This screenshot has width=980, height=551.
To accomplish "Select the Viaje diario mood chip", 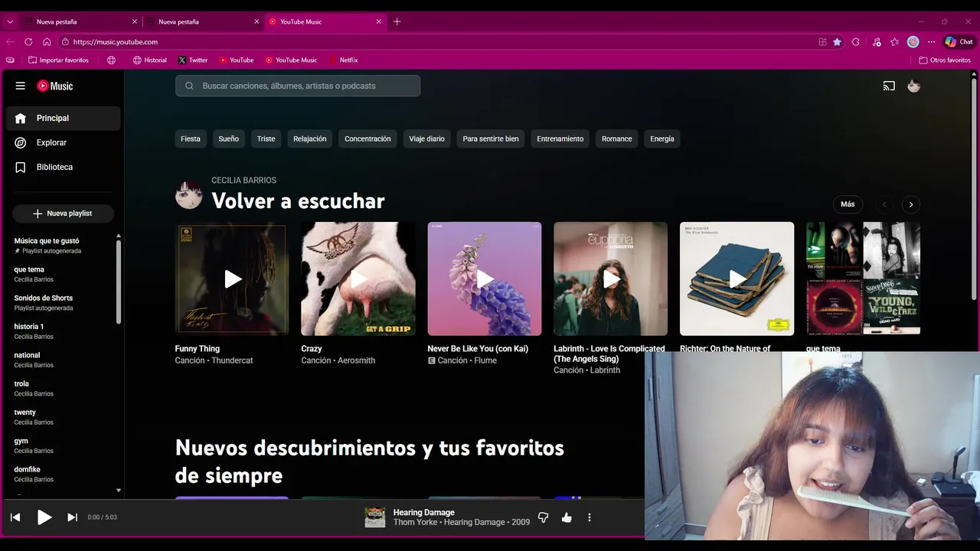I will coord(426,139).
